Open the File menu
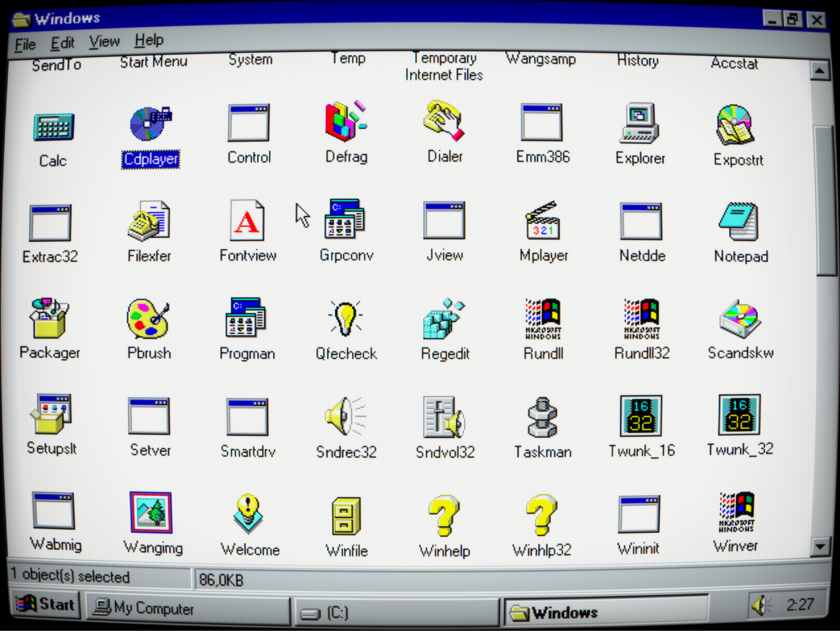Viewport: 840px width, 631px height. pyautogui.click(x=25, y=44)
